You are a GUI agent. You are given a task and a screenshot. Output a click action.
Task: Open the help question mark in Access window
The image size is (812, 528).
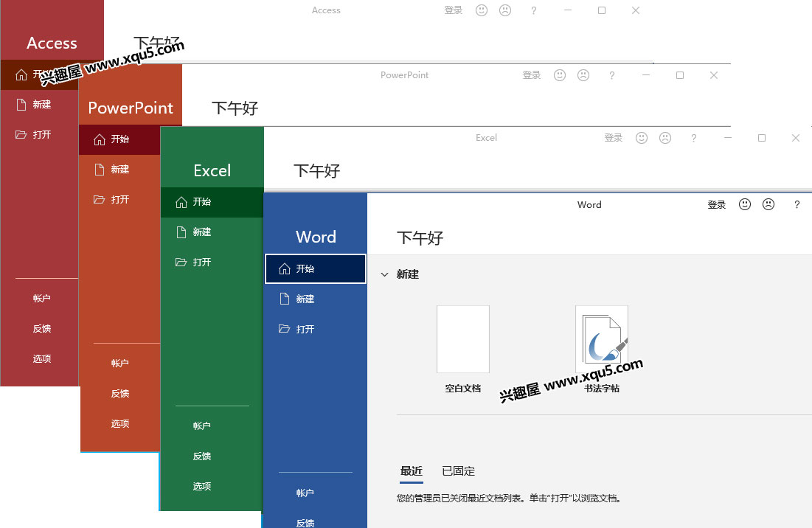pyautogui.click(x=534, y=10)
